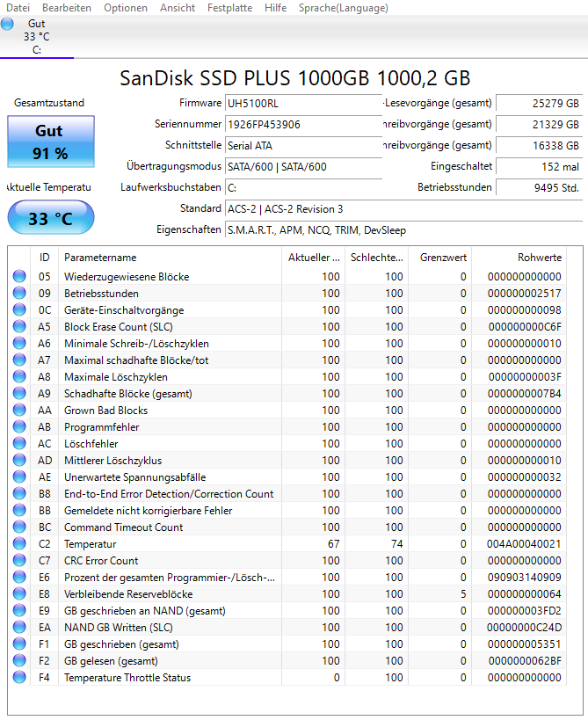Image resolution: width=588 pixels, height=720 pixels.
Task: Open the Hilfe menu
Action: click(275, 7)
